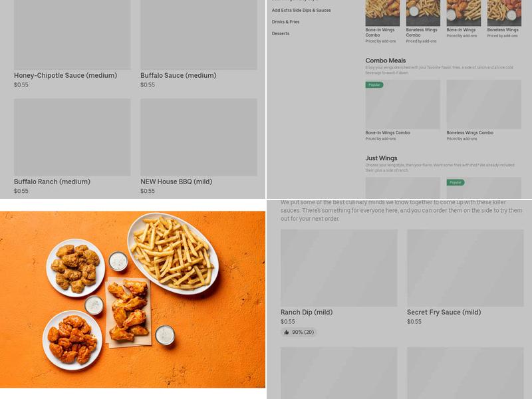Choose the Buffalo Ranch (medium) image placeholder
The height and width of the screenshot is (399, 532).
pyautogui.click(x=72, y=137)
